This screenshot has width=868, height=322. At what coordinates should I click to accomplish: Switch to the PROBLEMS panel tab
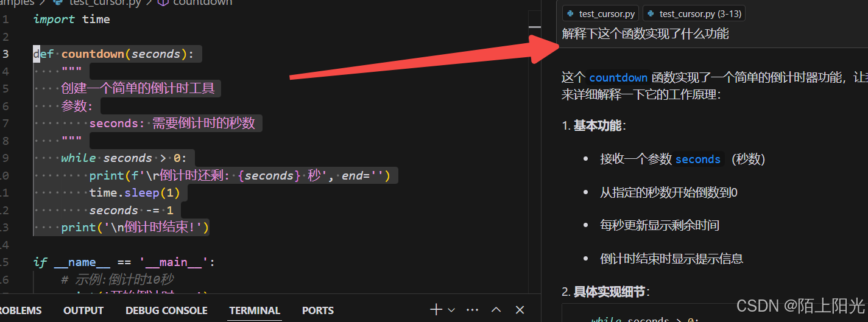click(x=21, y=310)
